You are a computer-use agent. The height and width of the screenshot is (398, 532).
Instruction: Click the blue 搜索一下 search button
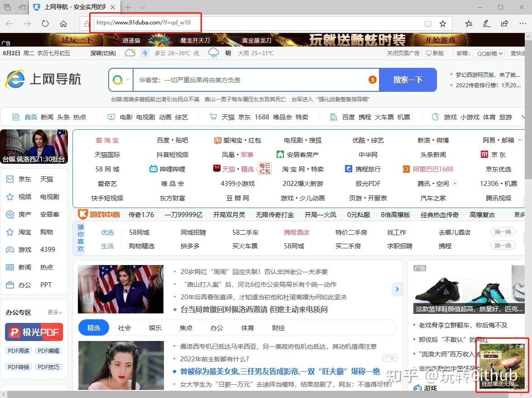pos(408,79)
